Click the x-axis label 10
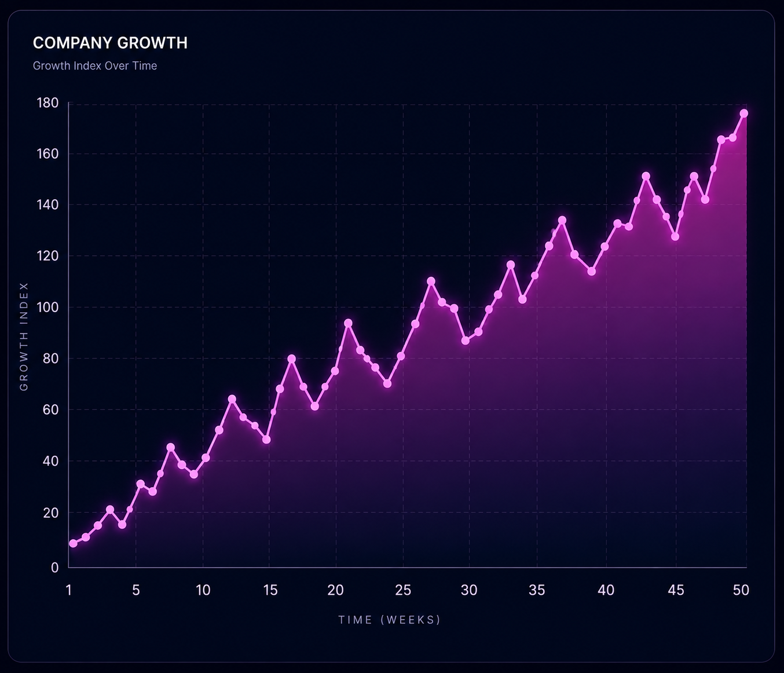The width and height of the screenshot is (784, 673). 203,590
